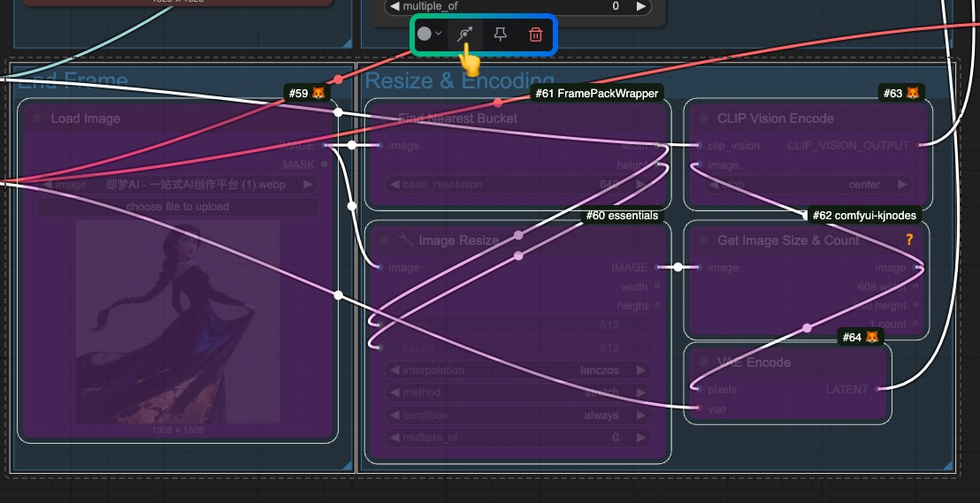Pin the selected nodes with pin icon
This screenshot has width=980, height=503.
501,34
